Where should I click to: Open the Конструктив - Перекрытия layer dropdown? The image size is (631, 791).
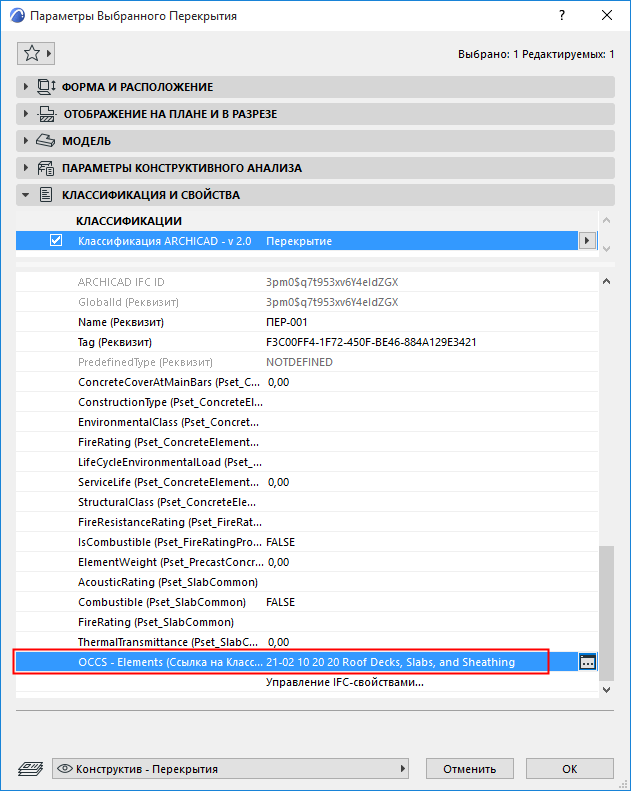point(231,769)
